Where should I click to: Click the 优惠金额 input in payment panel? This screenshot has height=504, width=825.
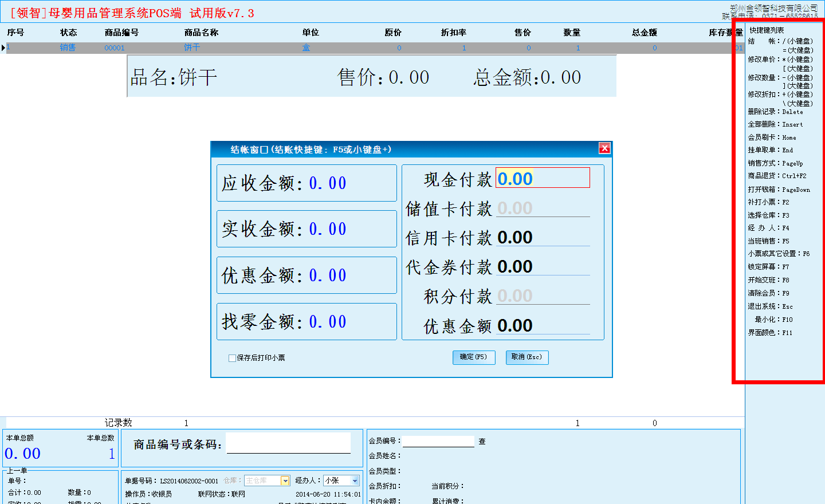(542, 325)
